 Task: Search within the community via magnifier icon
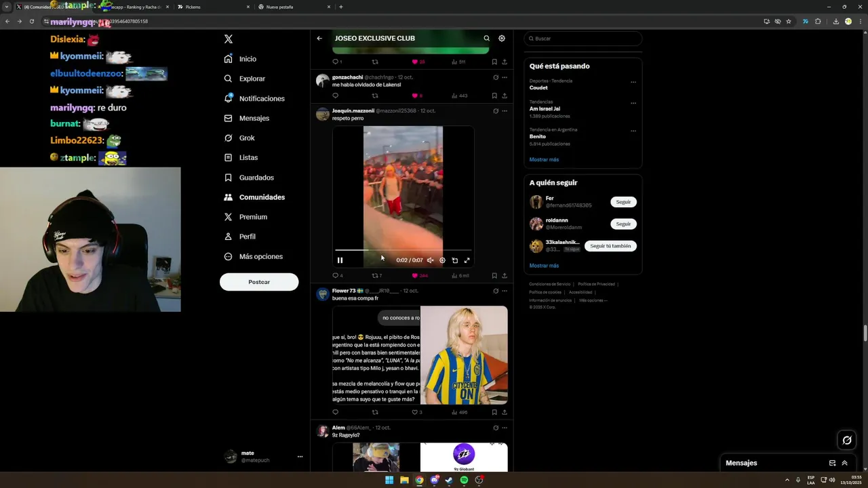tap(486, 39)
